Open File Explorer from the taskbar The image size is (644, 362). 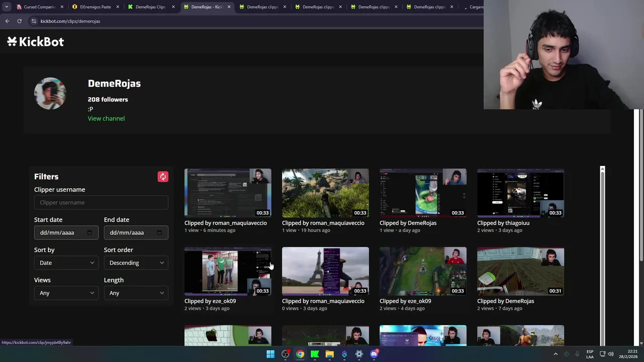point(330,354)
